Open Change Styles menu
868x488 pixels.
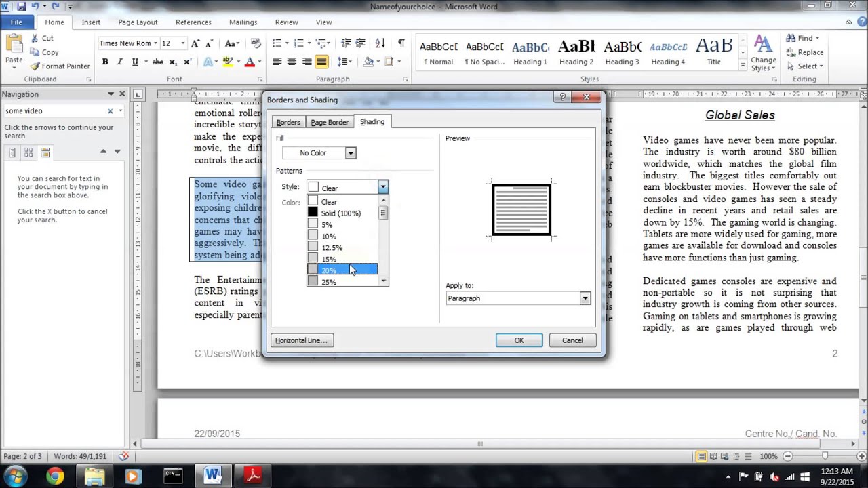pyautogui.click(x=764, y=54)
